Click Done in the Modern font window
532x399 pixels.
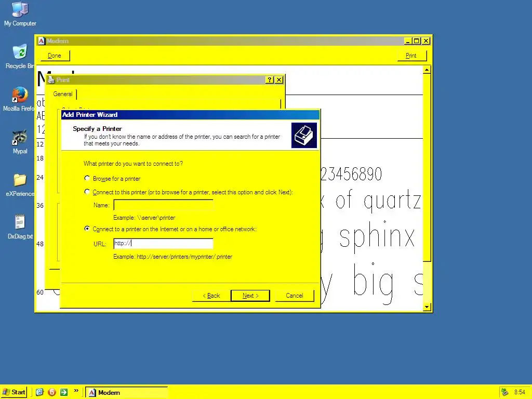(55, 56)
